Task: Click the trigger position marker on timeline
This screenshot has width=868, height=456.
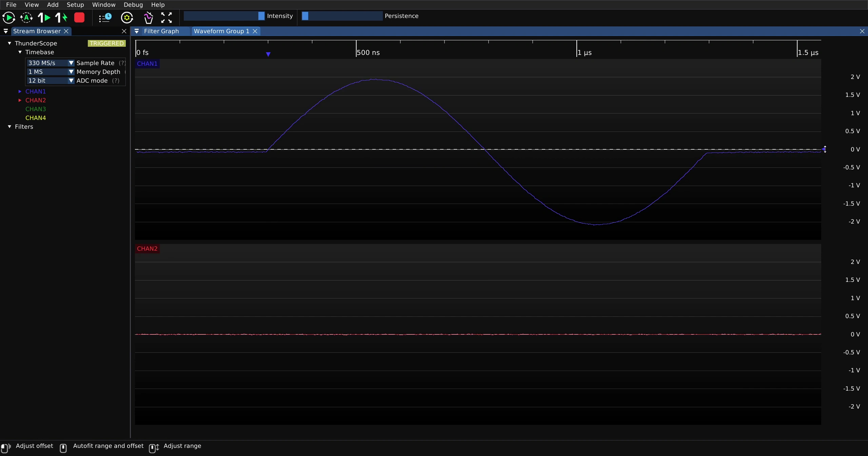Action: click(x=268, y=54)
